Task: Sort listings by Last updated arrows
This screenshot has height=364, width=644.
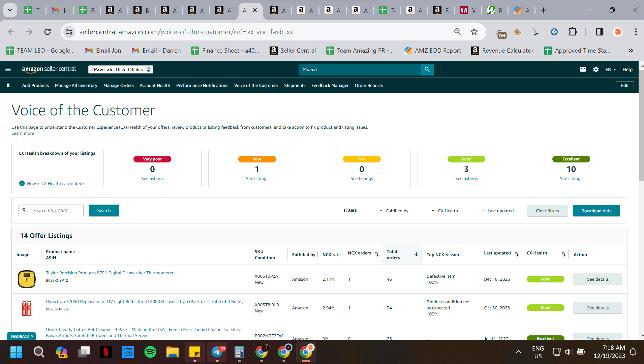Action: coord(517,254)
